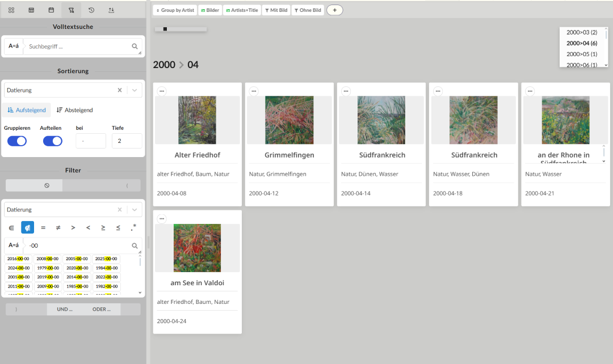The height and width of the screenshot is (364, 613).
Task: Open the 'am See in Valdoi' painting thumbnail
Action: pyautogui.click(x=197, y=248)
